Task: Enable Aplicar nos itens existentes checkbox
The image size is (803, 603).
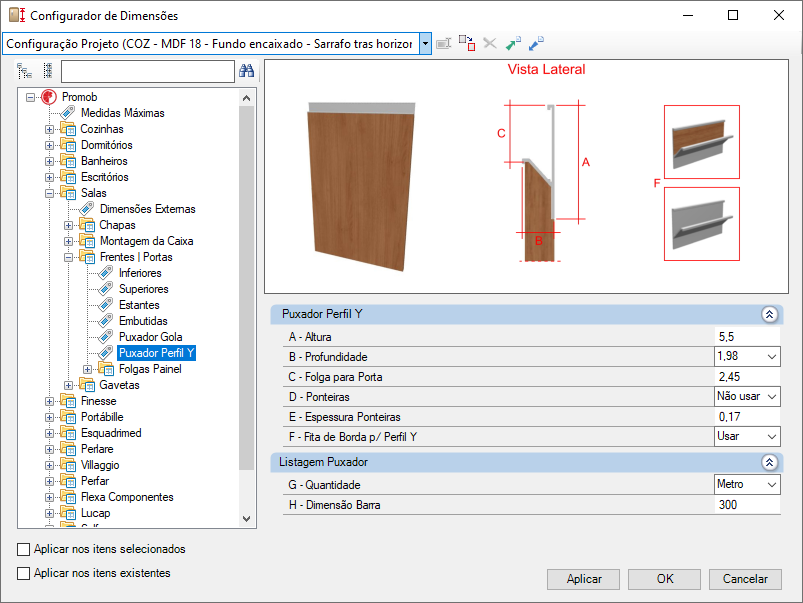Action: tap(24, 573)
